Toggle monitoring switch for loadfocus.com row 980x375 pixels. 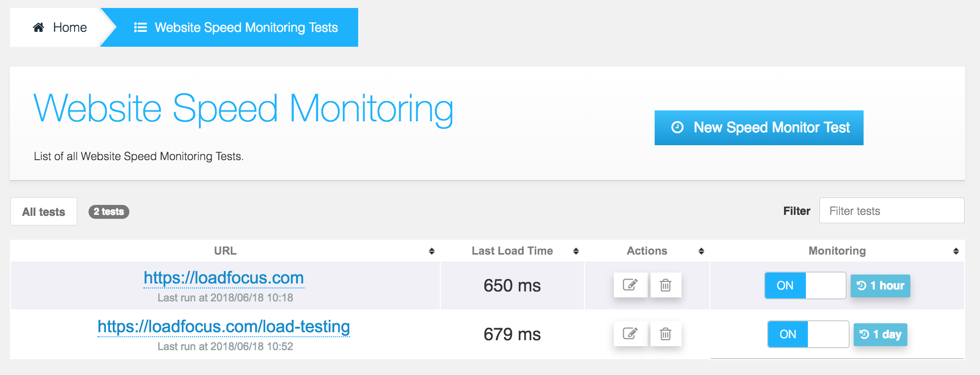(x=805, y=285)
